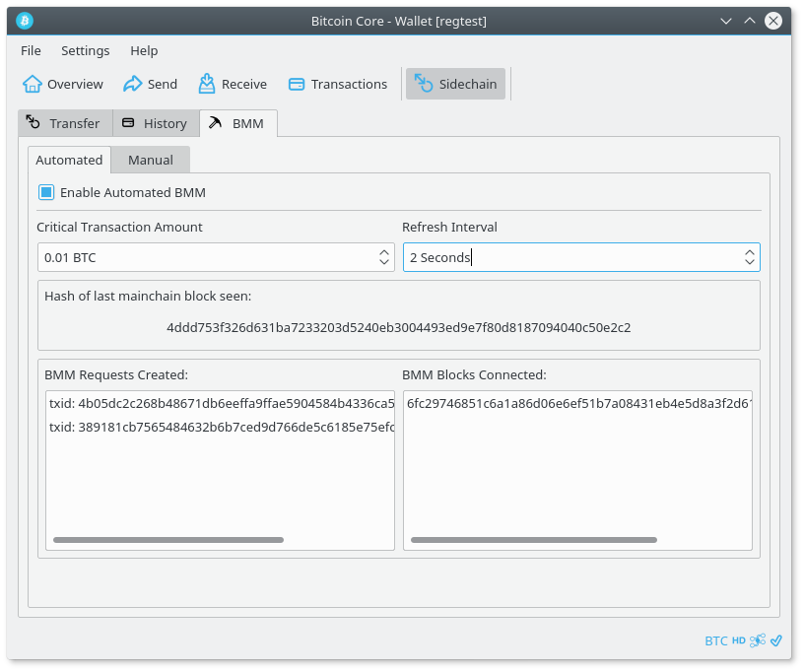
Task: Select the Sidechain toolbar button
Action: click(x=455, y=84)
